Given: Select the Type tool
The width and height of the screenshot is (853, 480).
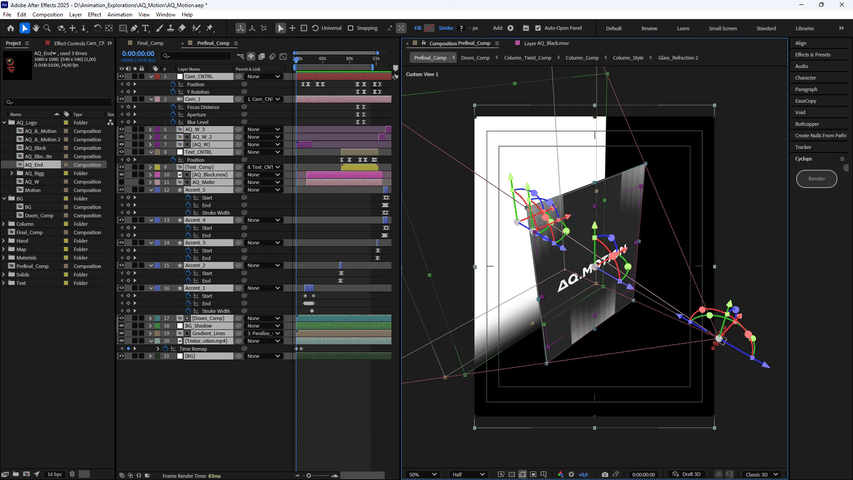Looking at the screenshot, I should coord(146,28).
